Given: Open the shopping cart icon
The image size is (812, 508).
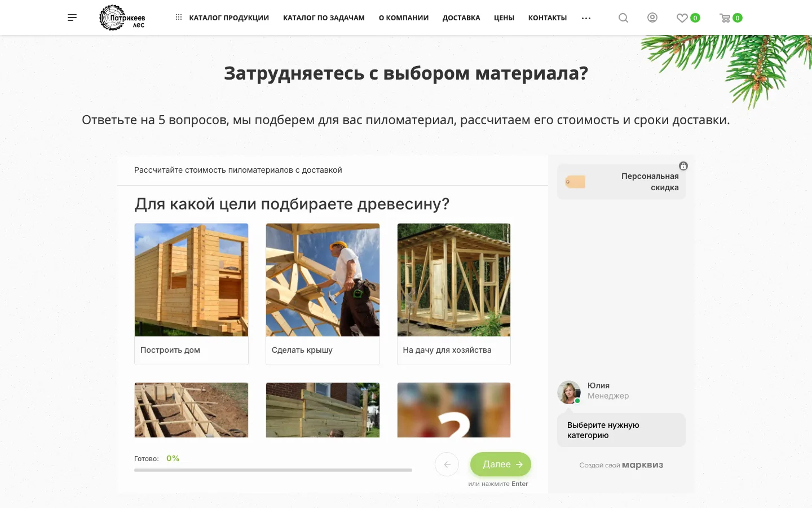Looking at the screenshot, I should point(725,18).
